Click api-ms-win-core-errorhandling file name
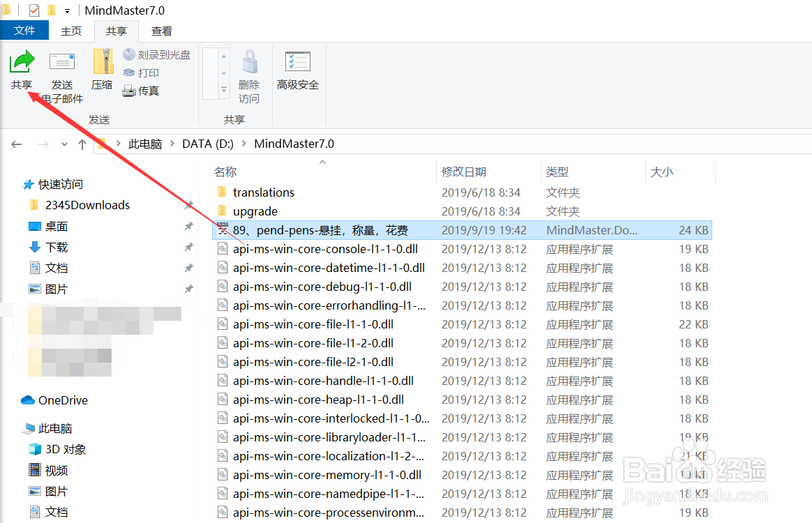The width and height of the screenshot is (812, 523). pyautogui.click(x=329, y=305)
